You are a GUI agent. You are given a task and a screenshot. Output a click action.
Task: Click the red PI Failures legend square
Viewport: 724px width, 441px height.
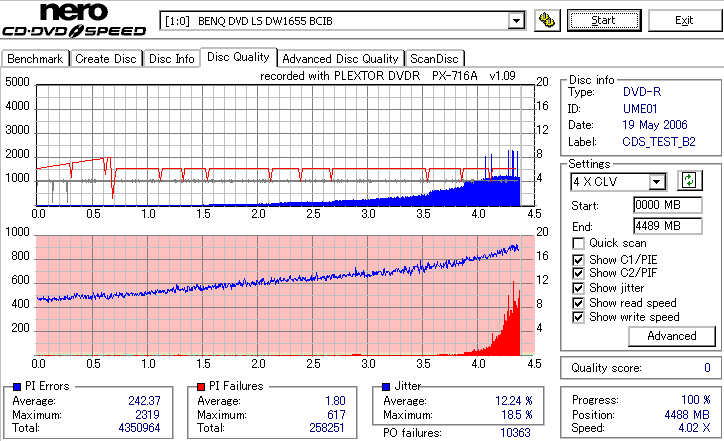pos(201,387)
